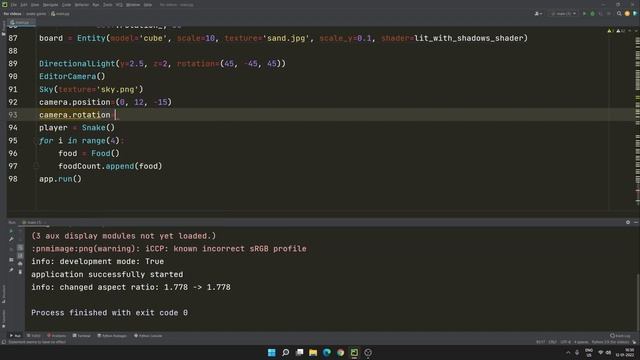Open the Event Log button

(620, 336)
